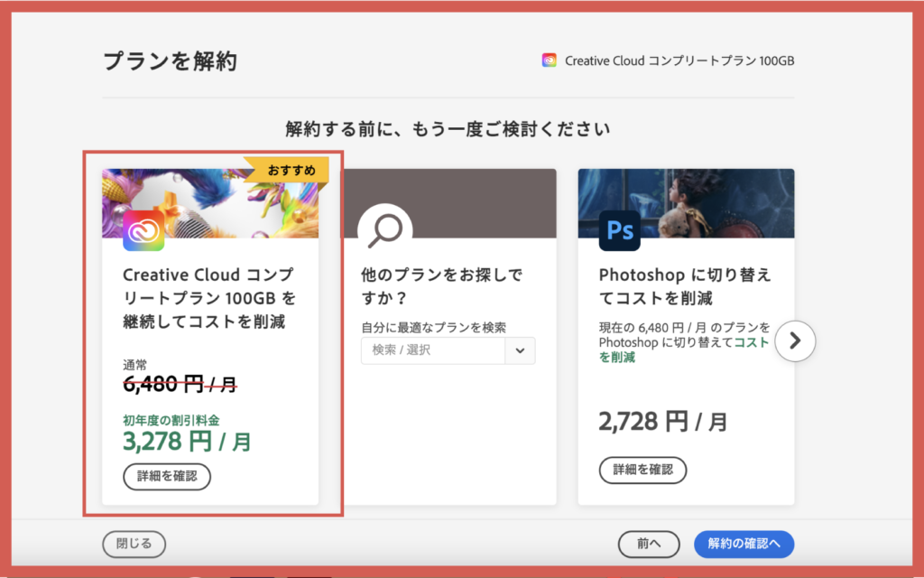The width and height of the screenshot is (924, 578).
Task: Click 詳細を確認 under the Photoshop plan
Action: [x=642, y=470]
